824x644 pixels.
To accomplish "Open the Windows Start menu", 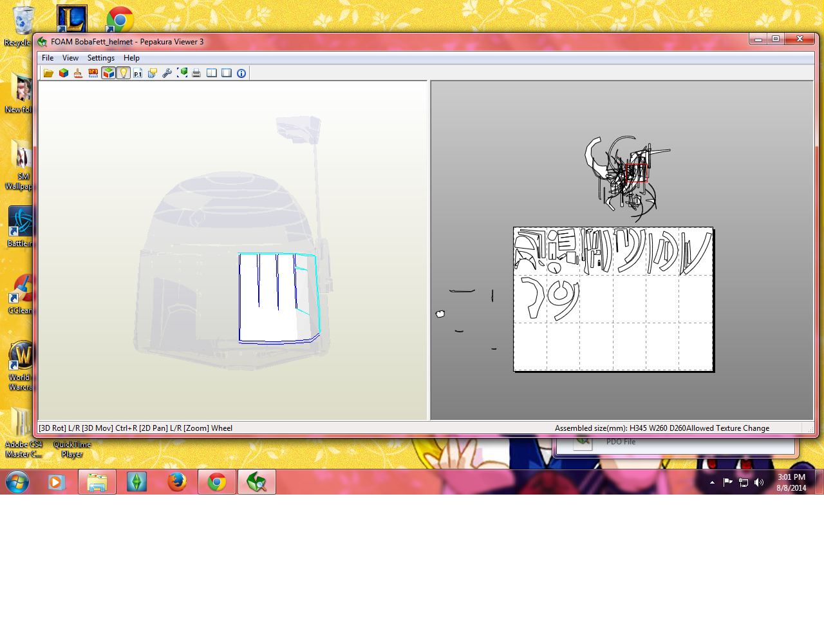I will click(x=17, y=482).
